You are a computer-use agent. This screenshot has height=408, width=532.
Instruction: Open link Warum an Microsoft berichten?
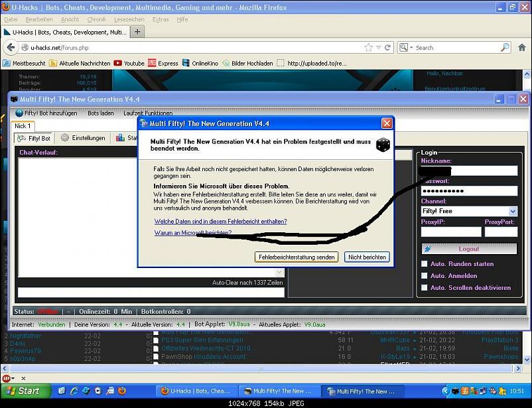[x=193, y=232]
